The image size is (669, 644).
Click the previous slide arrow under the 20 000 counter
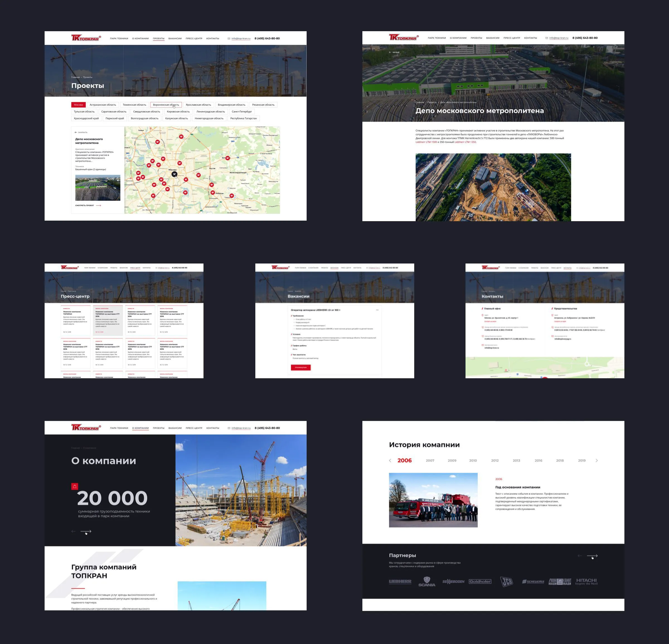point(73,531)
